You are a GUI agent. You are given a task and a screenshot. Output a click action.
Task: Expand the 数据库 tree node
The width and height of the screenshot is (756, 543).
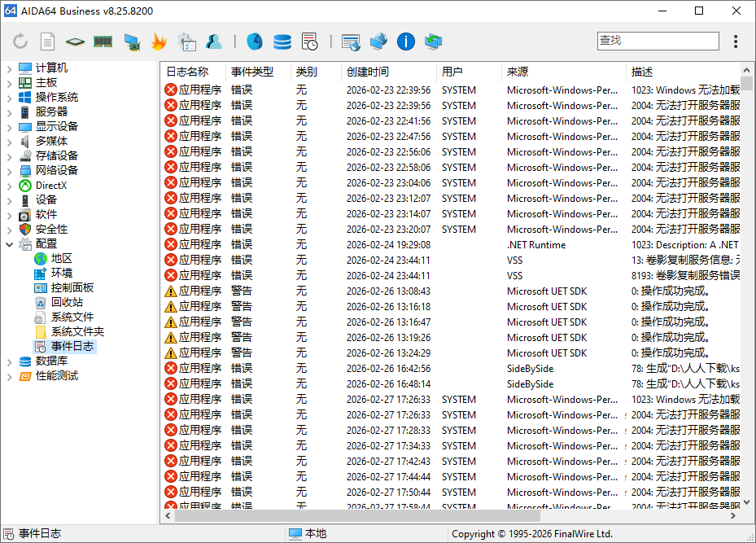coord(9,361)
